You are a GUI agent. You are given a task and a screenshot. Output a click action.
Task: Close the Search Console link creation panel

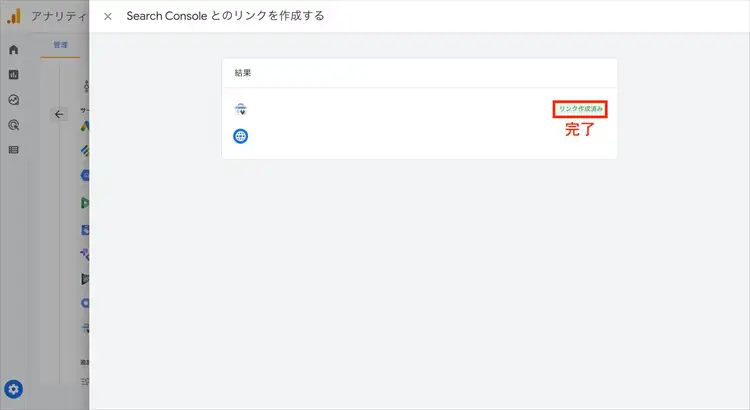tap(108, 17)
